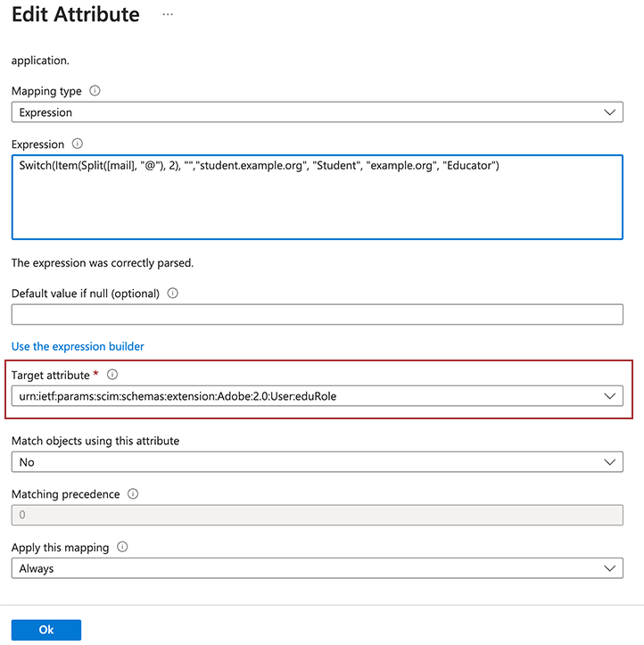Show info for Apply this mapping
The height and width of the screenshot is (645, 644).
coord(122,547)
